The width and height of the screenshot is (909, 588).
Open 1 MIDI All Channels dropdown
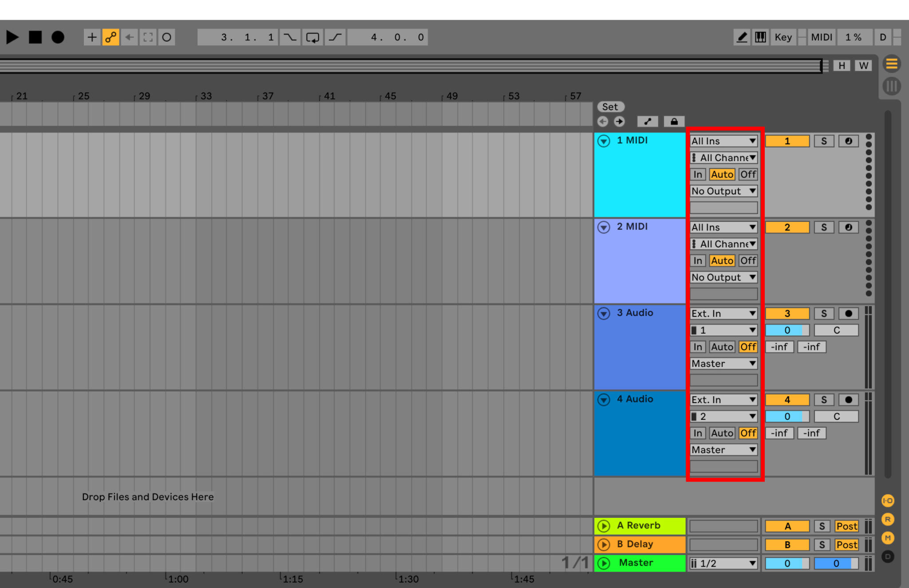723,158
